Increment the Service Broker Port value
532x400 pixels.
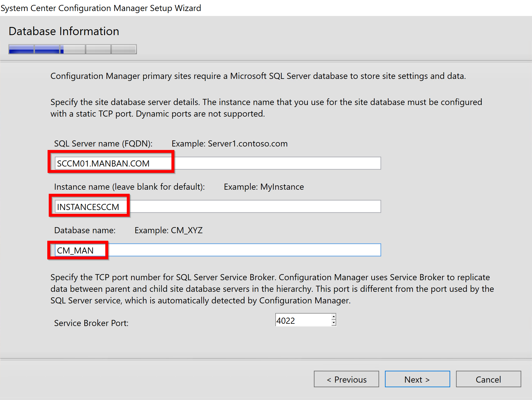coord(333,317)
